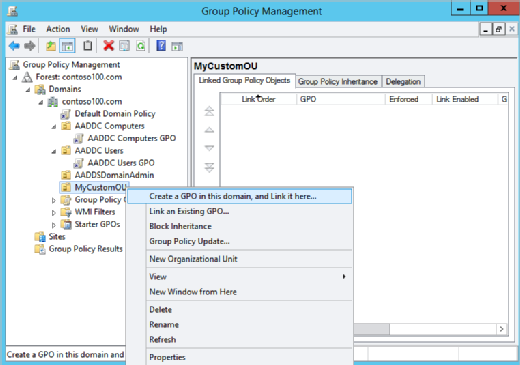The image size is (520, 365).
Task: Open Properties from context menu
Action: 239,357
